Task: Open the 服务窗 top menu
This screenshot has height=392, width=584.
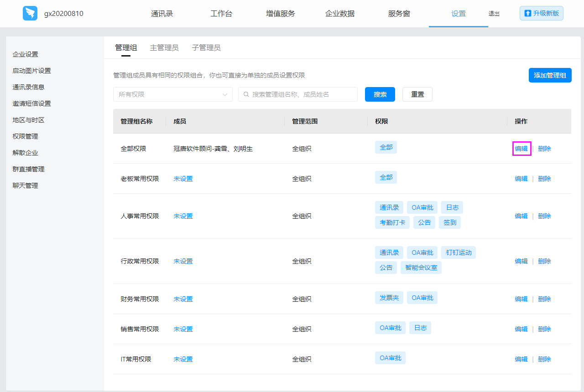Action: pyautogui.click(x=399, y=14)
